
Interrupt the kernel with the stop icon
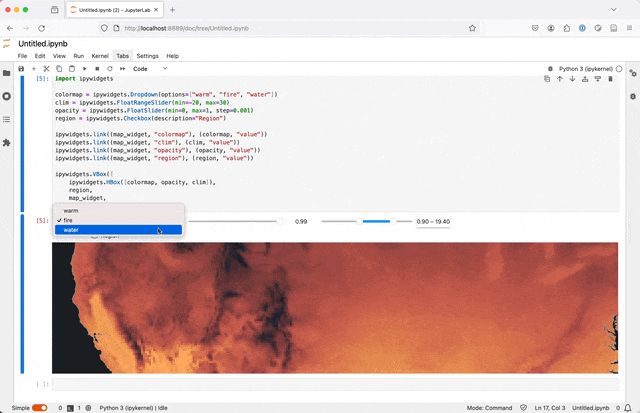[x=97, y=69]
